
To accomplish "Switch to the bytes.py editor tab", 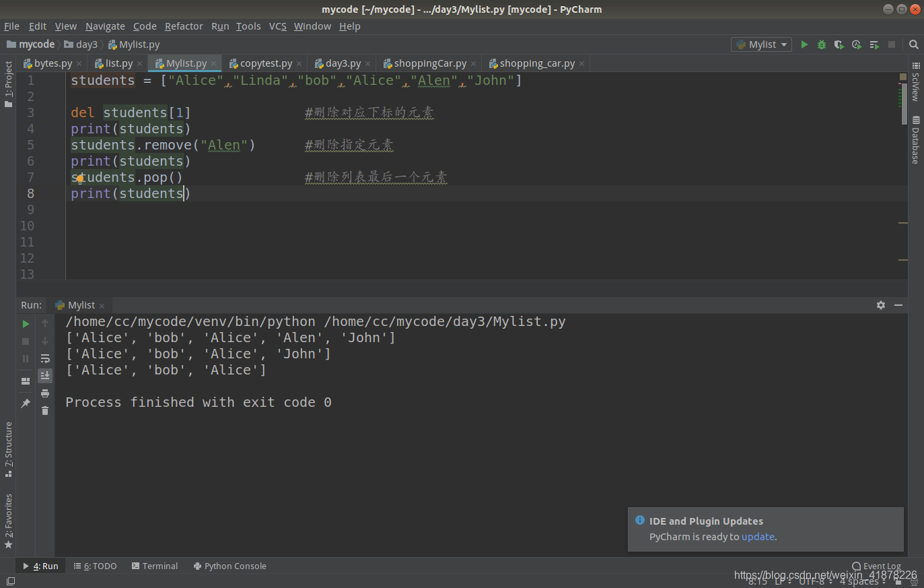I will pos(52,63).
